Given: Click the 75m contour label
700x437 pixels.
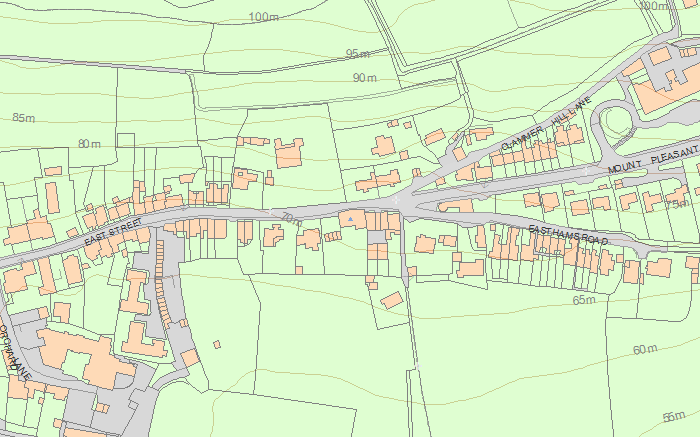Looking at the screenshot, I should coord(678,204).
